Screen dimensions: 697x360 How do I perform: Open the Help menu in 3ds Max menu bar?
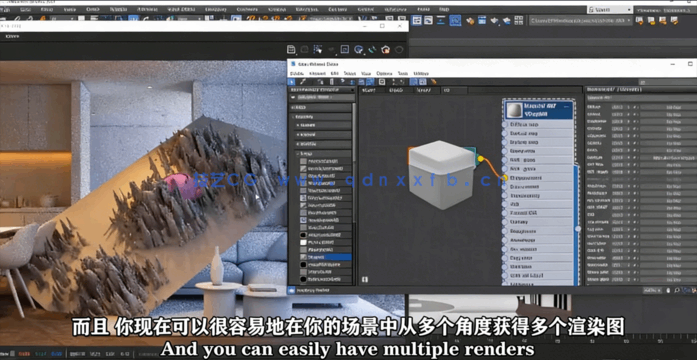[x=444, y=9]
